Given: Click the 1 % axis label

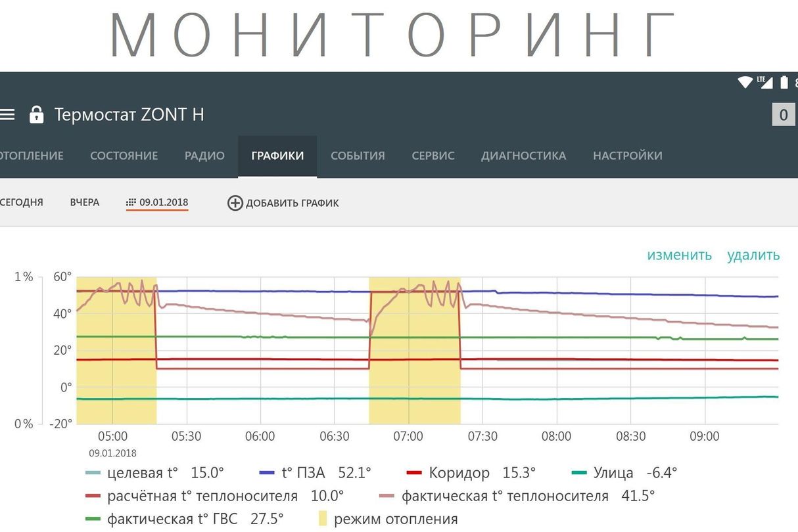Looking at the screenshot, I should (24, 277).
